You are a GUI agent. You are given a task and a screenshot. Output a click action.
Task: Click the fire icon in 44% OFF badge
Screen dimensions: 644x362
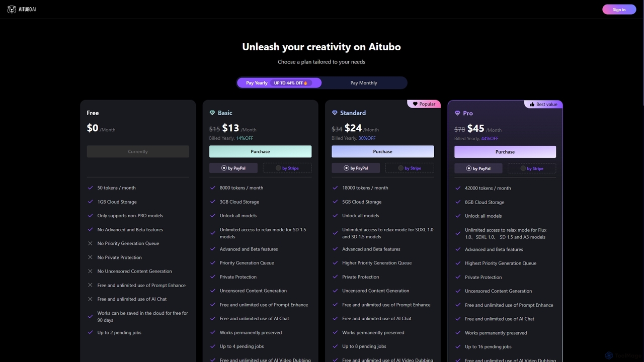(305, 83)
